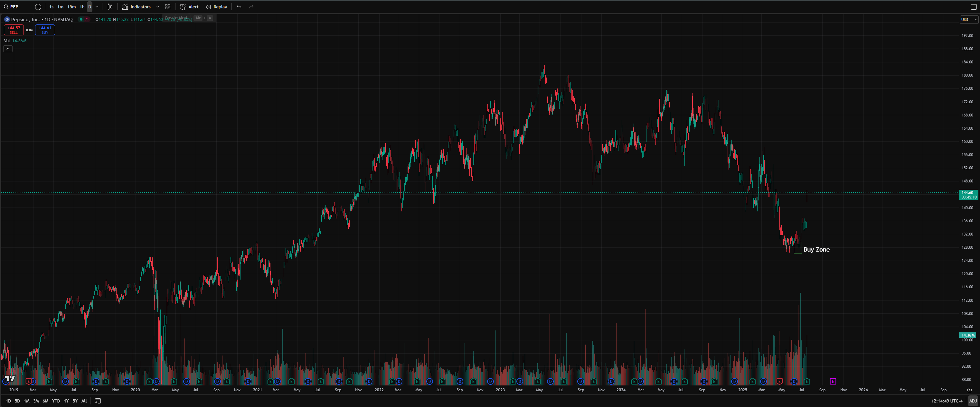The height and width of the screenshot is (407, 980).
Task: Redo the chart action
Action: [x=251, y=7]
